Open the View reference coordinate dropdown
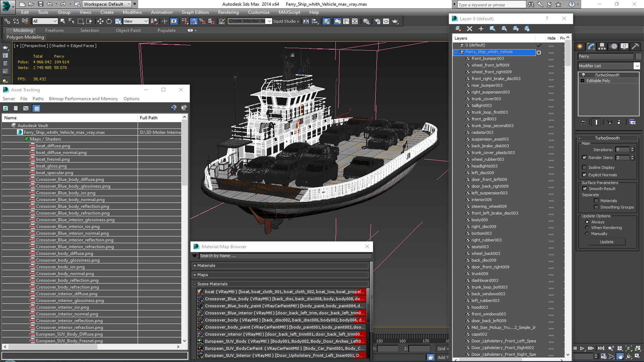Image resolution: width=644 pixels, height=362 pixels. [x=136, y=21]
